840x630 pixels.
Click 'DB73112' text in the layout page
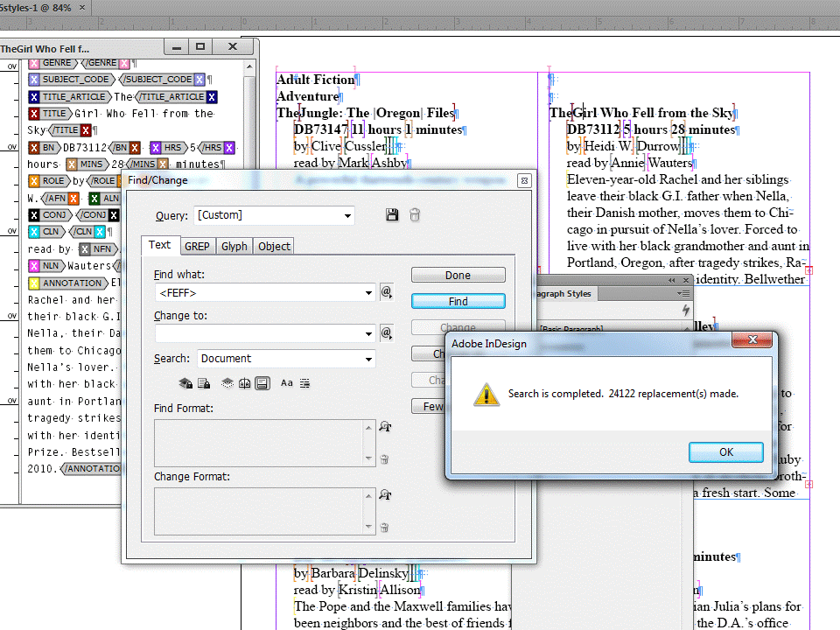click(592, 129)
